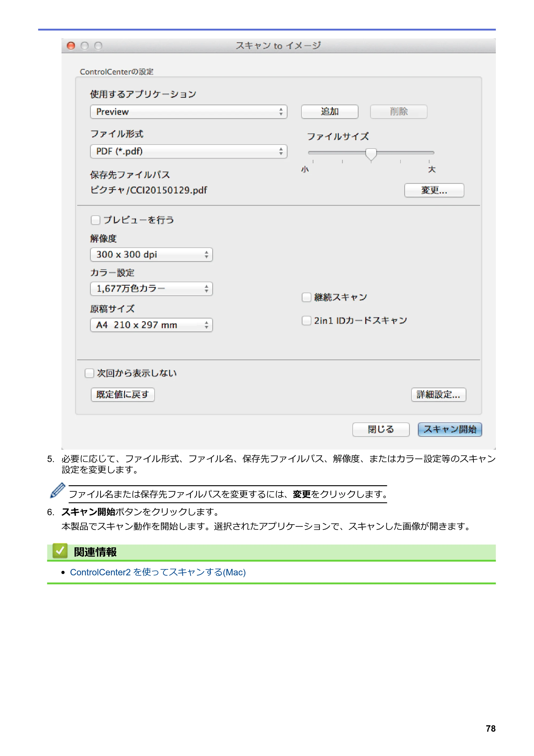This screenshot has height=756, width=534.
Task: Open the ControlCenter2 を使ってスキャンする(Mac) link
Action: [x=158, y=572]
